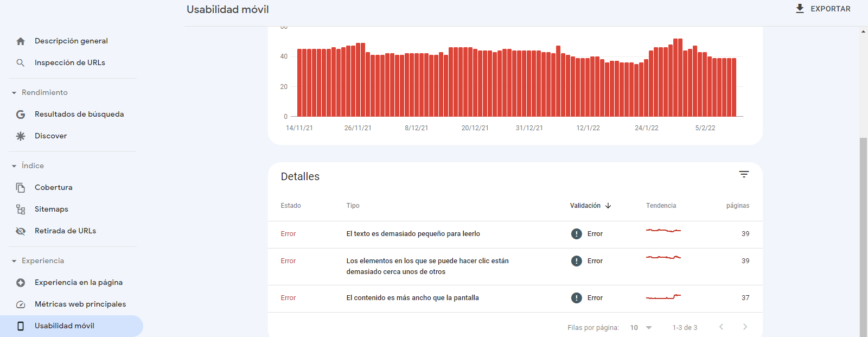
Task: Open the filter icon in Detalles panel
Action: pyautogui.click(x=744, y=174)
